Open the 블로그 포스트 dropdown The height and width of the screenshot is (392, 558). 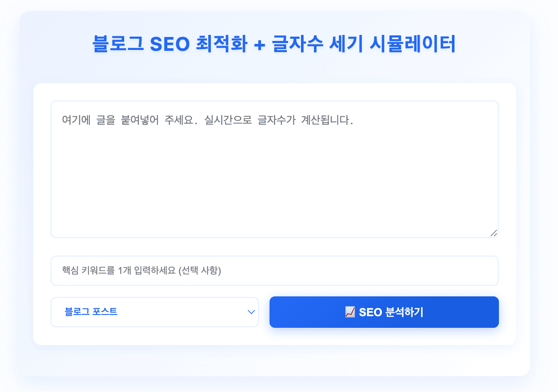[x=154, y=312]
